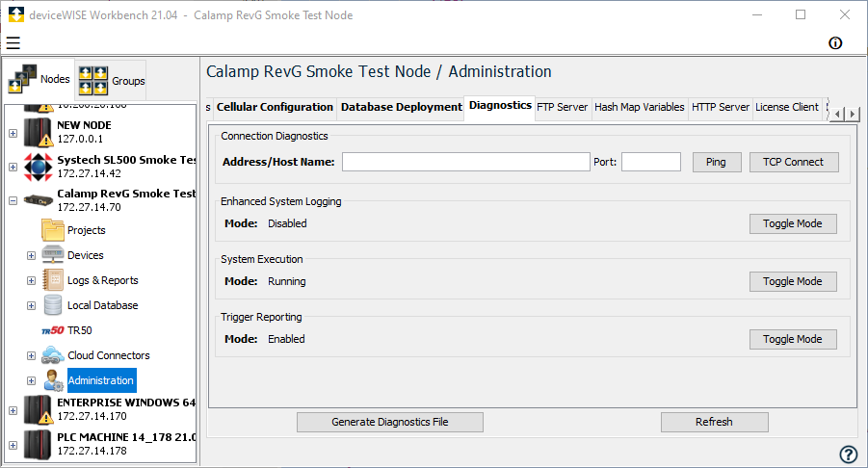Screen dimensions: 868x468
Task: Select the TR50 tree item
Action: coord(80,331)
